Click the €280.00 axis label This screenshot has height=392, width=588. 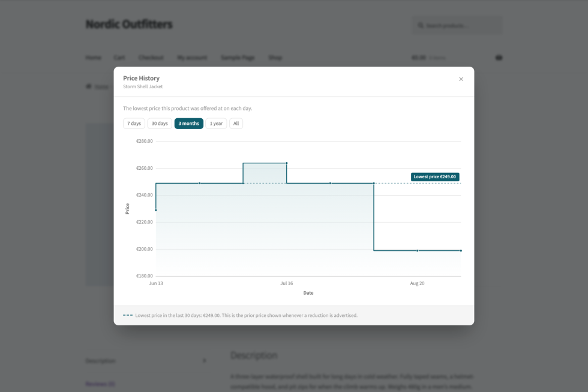145,141
